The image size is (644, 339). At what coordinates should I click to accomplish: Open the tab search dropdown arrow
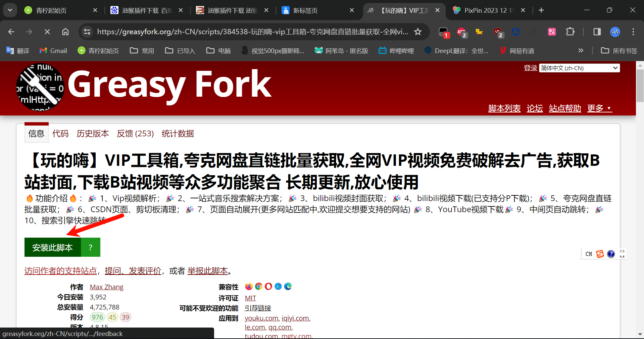coord(10,10)
